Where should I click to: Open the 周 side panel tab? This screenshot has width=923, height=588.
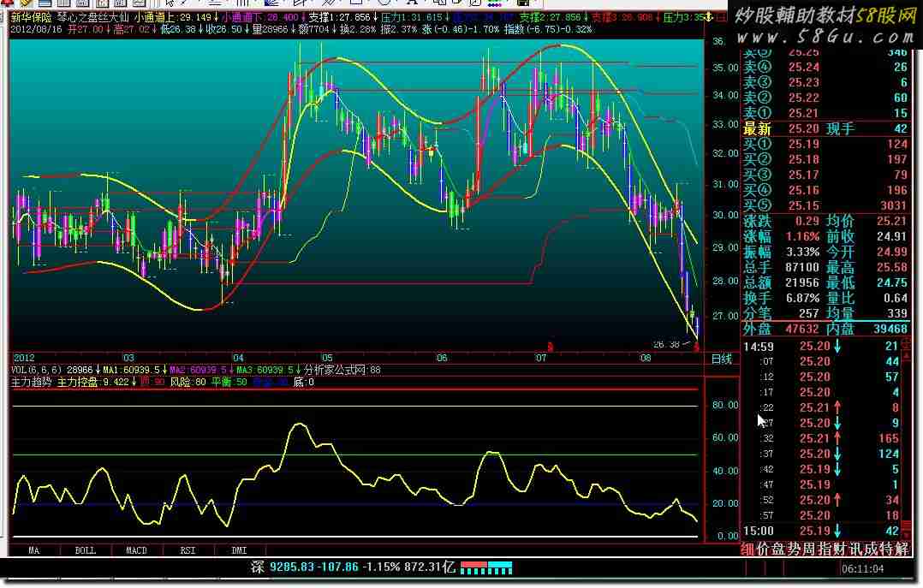[x=809, y=549]
